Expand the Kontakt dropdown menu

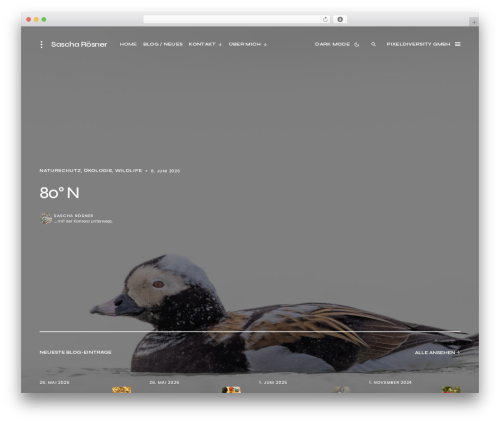point(205,44)
